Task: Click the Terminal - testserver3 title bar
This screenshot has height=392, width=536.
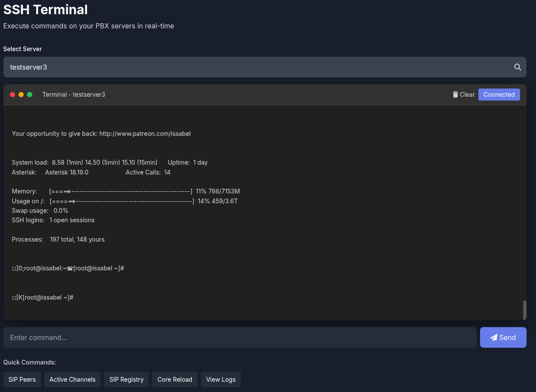Action: tap(74, 94)
